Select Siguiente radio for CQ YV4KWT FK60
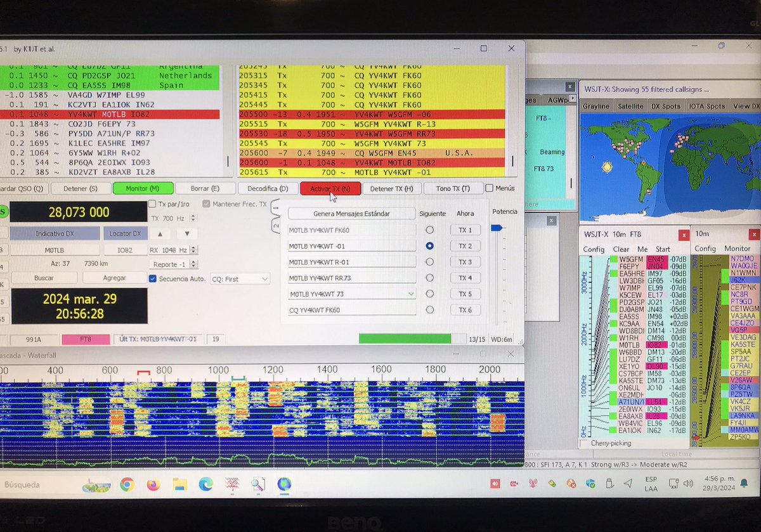Image resolution: width=761 pixels, height=532 pixels. [x=430, y=310]
